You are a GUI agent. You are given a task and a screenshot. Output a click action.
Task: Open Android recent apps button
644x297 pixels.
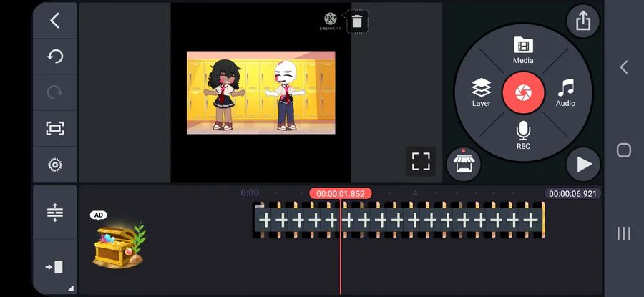tap(624, 233)
